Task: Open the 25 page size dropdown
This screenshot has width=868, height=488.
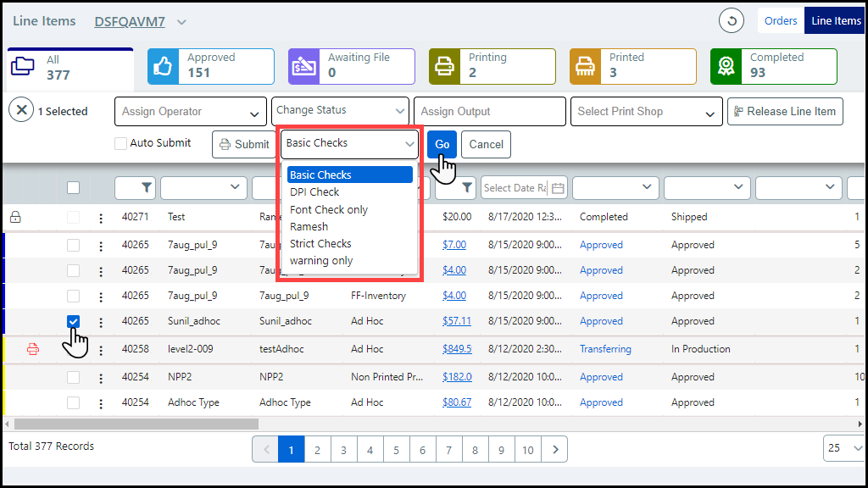Action: tap(843, 448)
